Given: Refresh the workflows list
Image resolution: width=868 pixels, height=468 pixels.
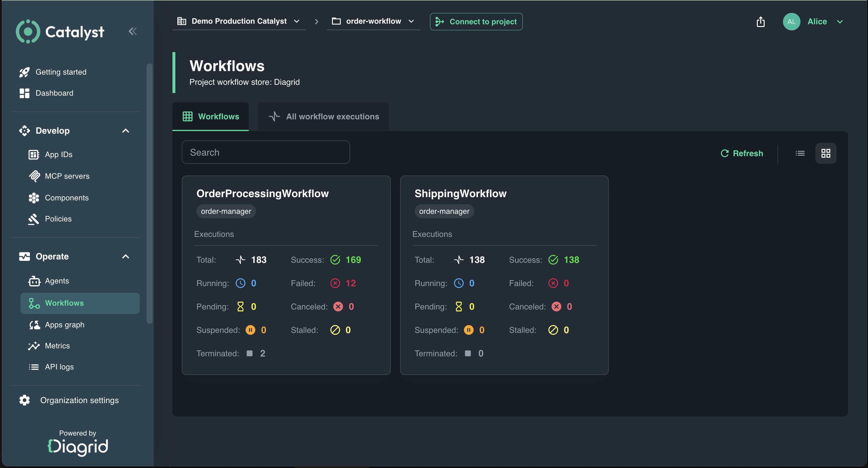Looking at the screenshot, I should click(742, 153).
